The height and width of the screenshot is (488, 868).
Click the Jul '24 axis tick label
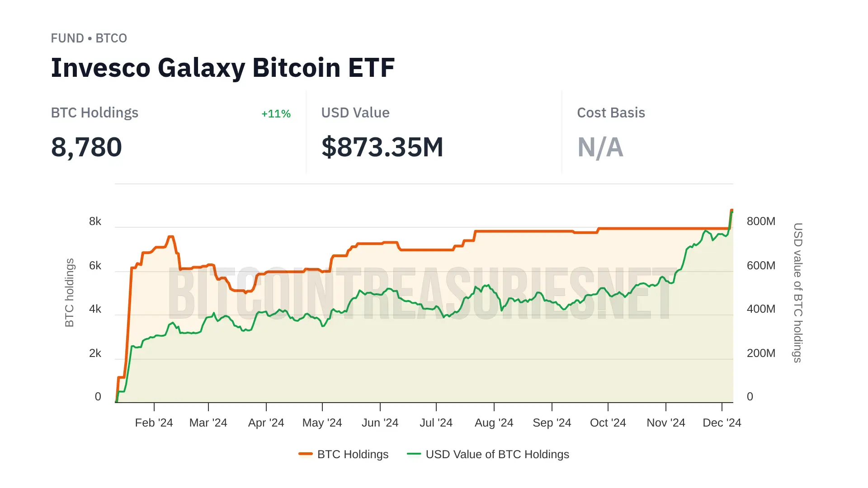tap(436, 423)
